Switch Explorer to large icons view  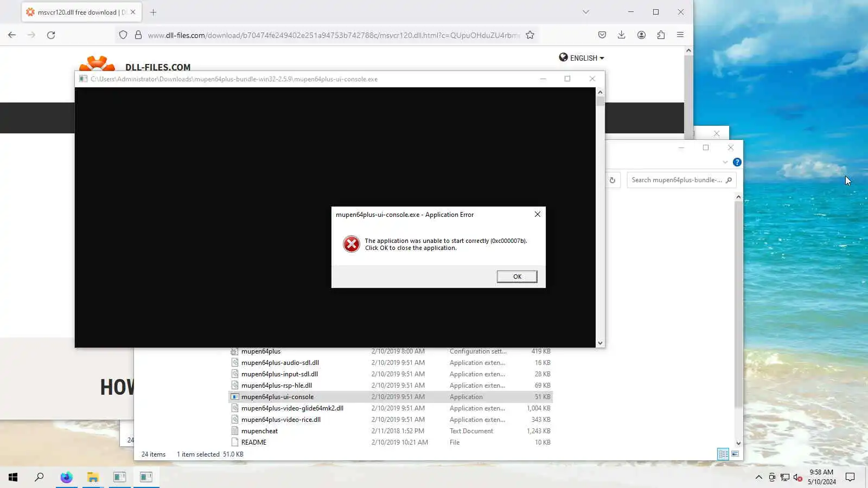point(735,454)
